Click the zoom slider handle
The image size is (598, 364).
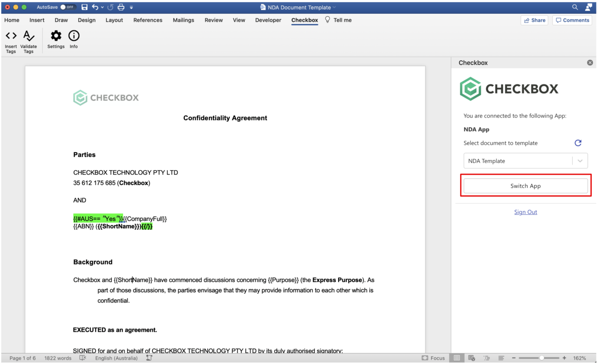tap(542, 358)
